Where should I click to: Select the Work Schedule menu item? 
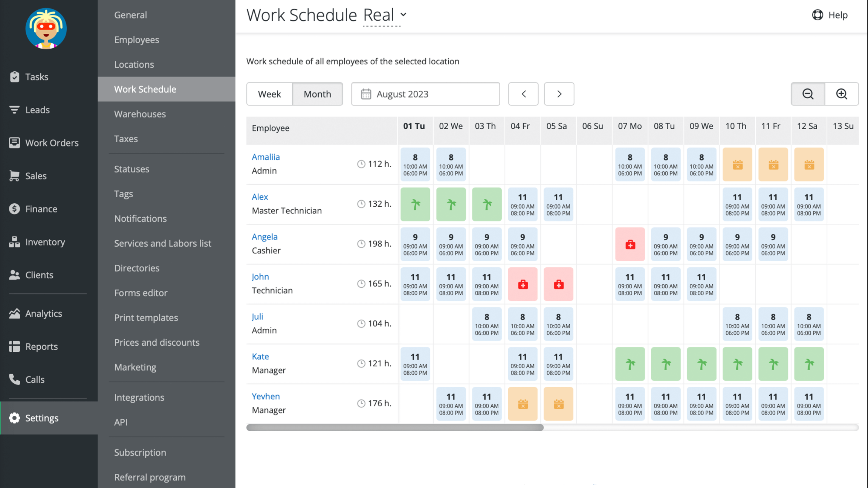[x=145, y=89]
